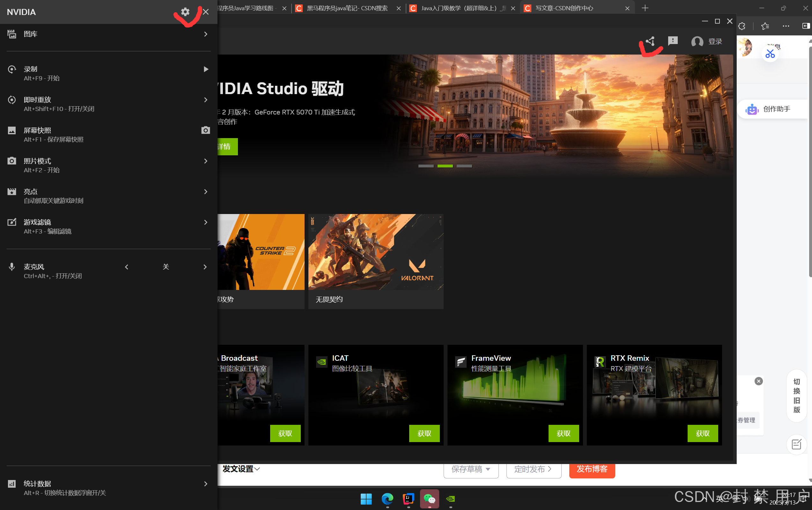Click the browser extensions puzzle icon
Screen dimensions: 812x510
[x=742, y=26]
